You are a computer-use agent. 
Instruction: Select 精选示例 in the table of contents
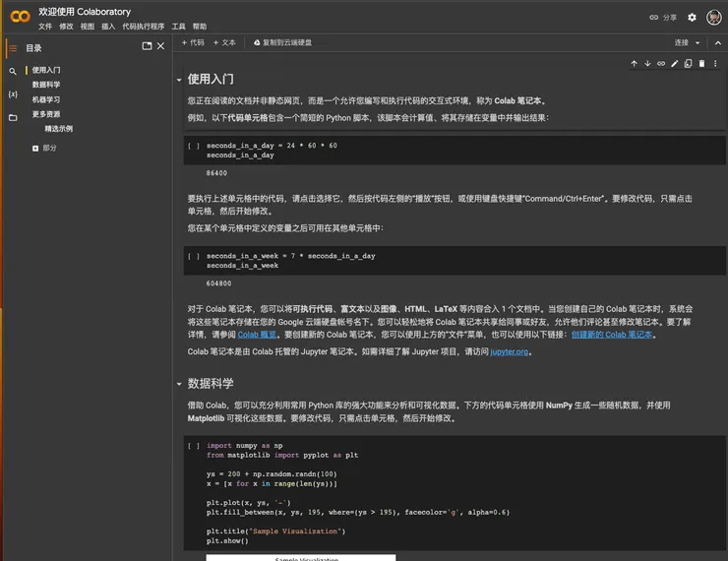click(58, 129)
